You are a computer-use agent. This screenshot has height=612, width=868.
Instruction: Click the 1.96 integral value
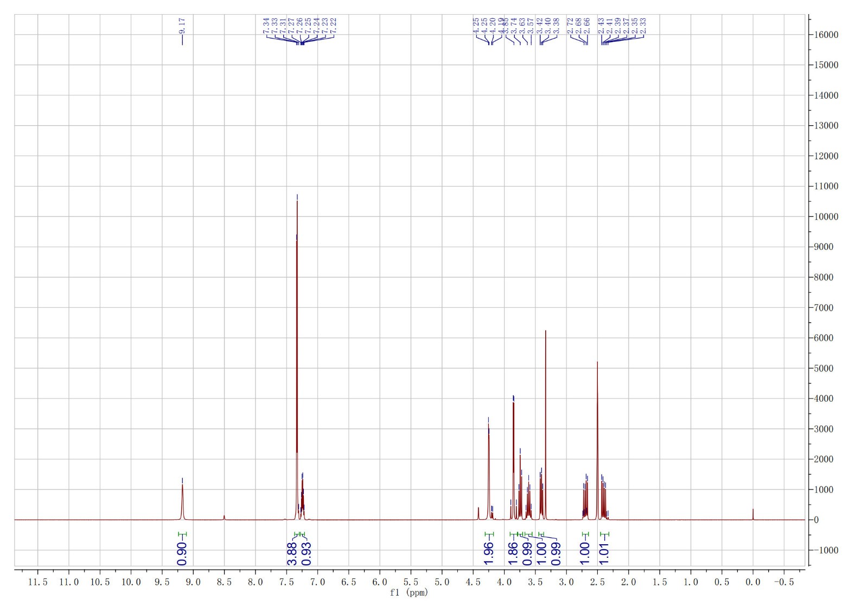coord(488,553)
